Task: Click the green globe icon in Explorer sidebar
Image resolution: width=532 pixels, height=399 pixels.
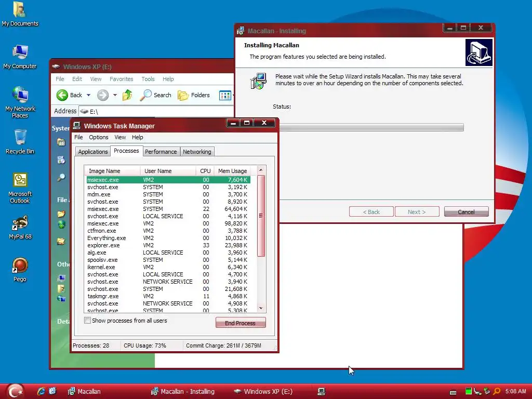Action: click(x=61, y=224)
